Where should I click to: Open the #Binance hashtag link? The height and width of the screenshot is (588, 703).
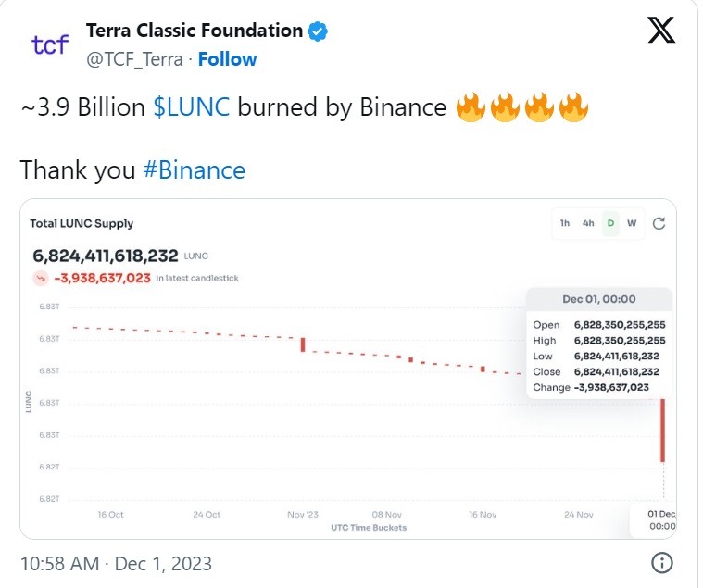click(x=195, y=170)
